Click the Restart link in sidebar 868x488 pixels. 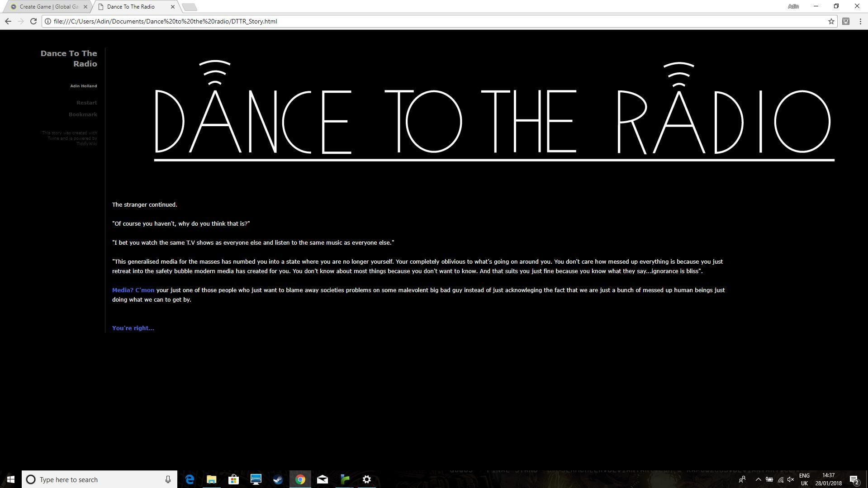click(x=86, y=103)
